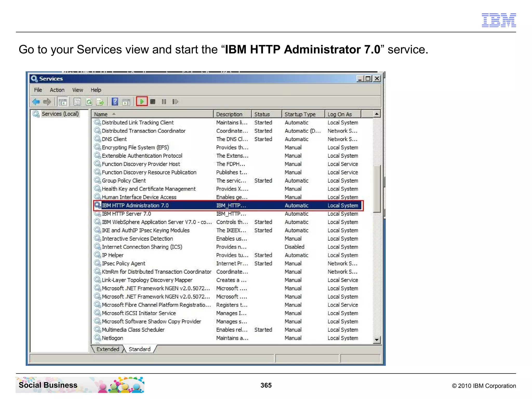532x399 pixels.
Task: Select Distributed Transaction Coordinator service
Action: [227, 131]
